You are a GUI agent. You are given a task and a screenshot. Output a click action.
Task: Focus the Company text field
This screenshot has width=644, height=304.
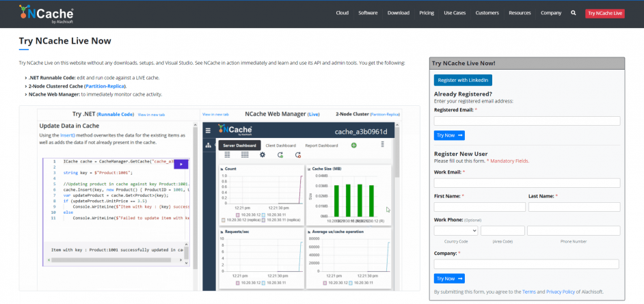click(526, 264)
